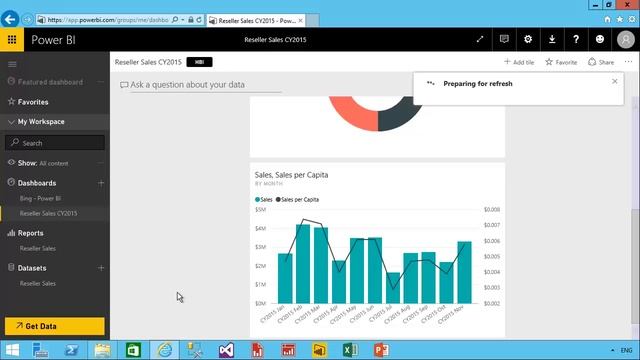Close the Reseller Sales CY2015 browser tab
The width and height of the screenshot is (640, 360).
301,20
